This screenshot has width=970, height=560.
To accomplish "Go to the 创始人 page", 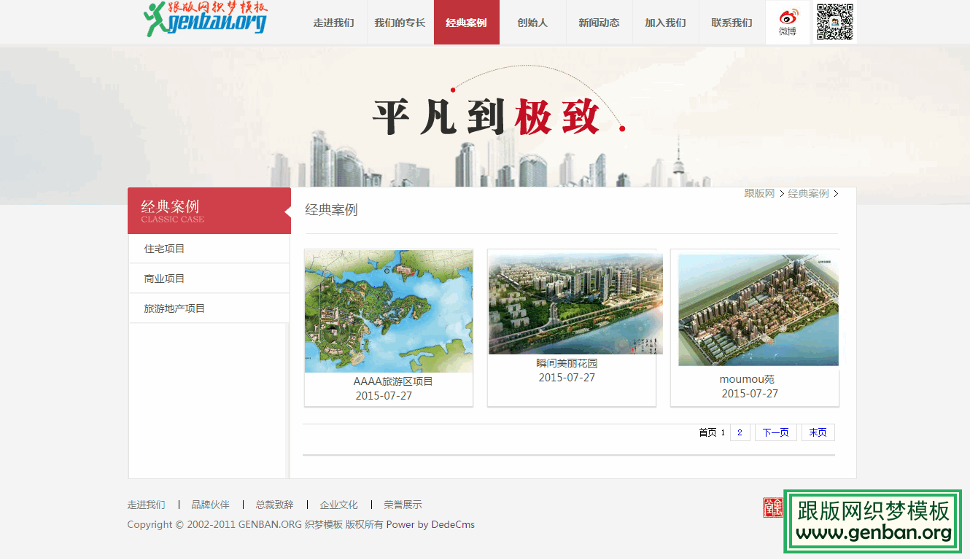I will pos(532,23).
